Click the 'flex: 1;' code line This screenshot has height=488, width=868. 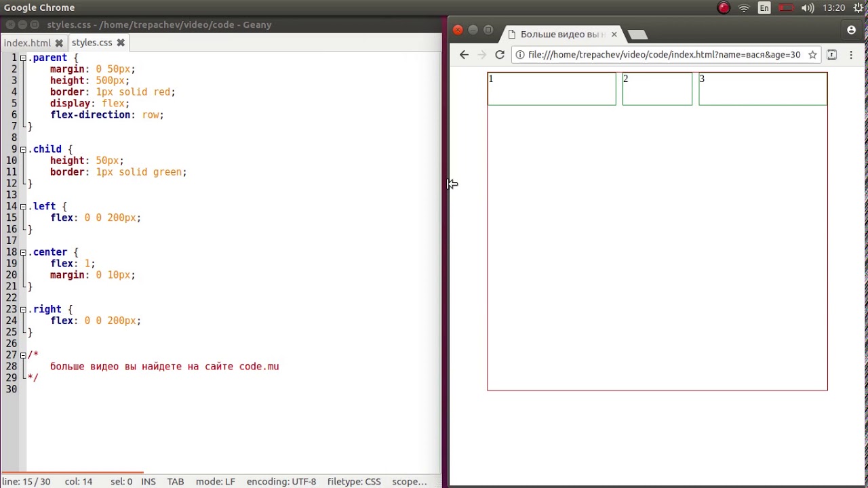tap(73, 264)
